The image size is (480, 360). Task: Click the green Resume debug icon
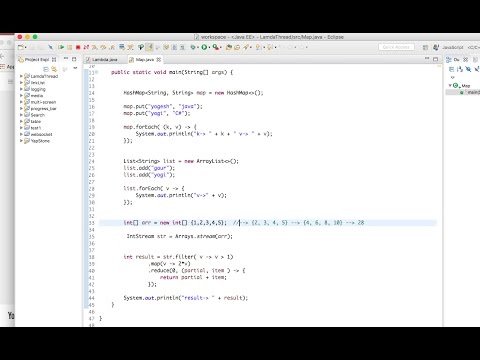click(61, 47)
